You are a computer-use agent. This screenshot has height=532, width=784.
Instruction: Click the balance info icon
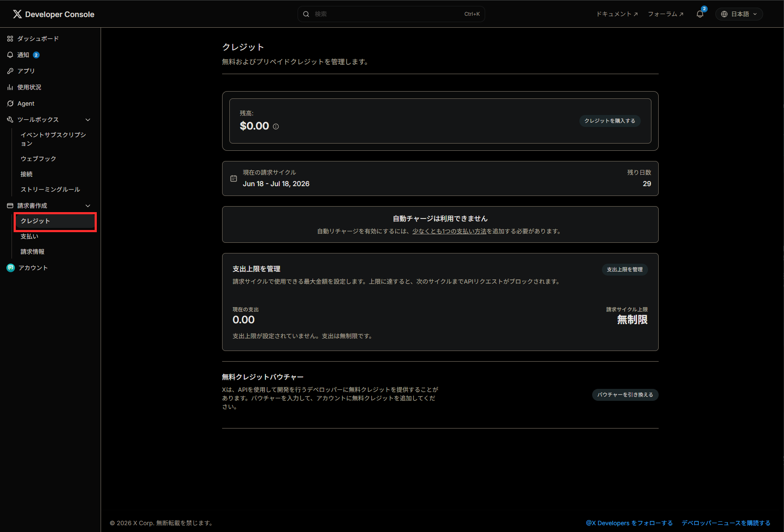pyautogui.click(x=276, y=127)
